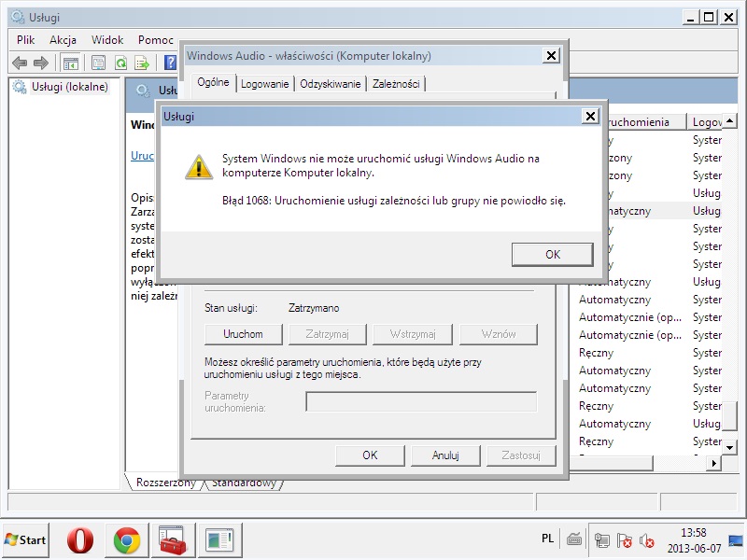Click the Zastosuj button
This screenshot has height=560, width=747.
click(x=521, y=455)
